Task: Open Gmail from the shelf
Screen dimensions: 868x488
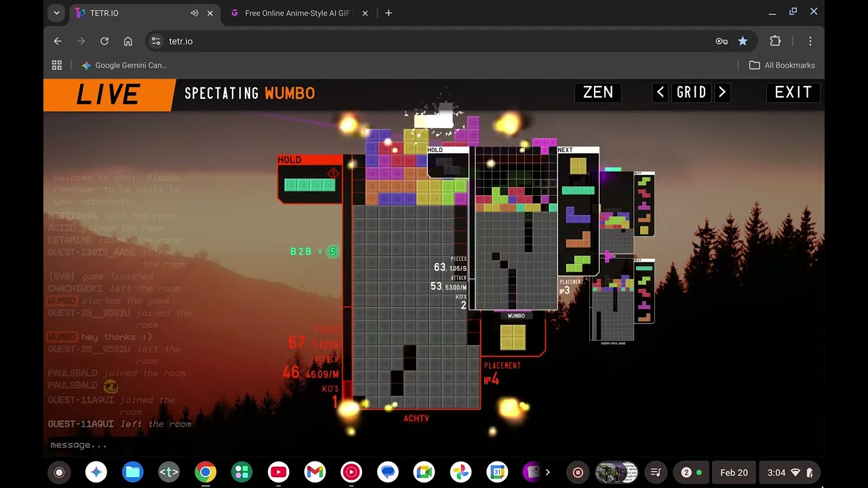Action: 315,472
